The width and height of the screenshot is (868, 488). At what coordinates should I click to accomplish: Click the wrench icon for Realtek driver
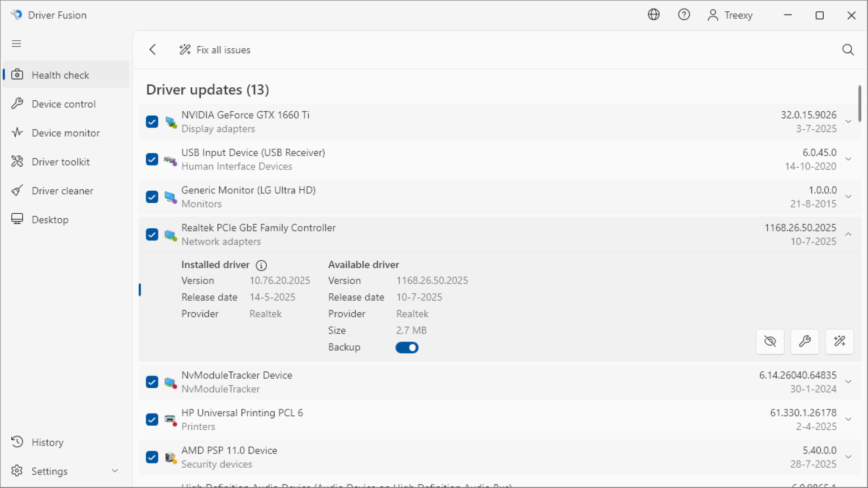[805, 341]
